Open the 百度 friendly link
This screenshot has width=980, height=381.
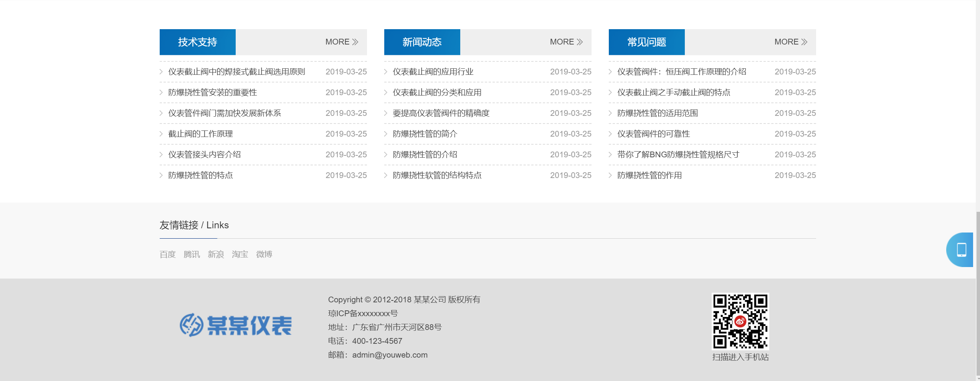tap(168, 254)
